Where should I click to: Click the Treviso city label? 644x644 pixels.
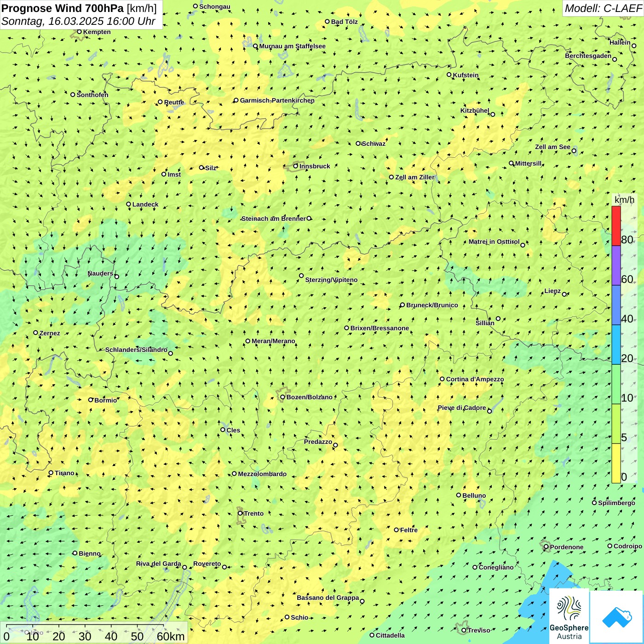[x=479, y=630]
